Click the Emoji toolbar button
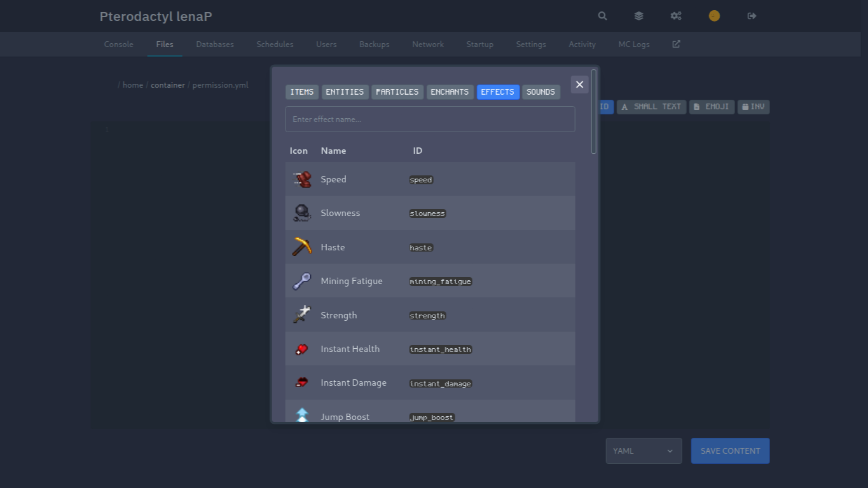The width and height of the screenshot is (868, 488). pos(712,107)
